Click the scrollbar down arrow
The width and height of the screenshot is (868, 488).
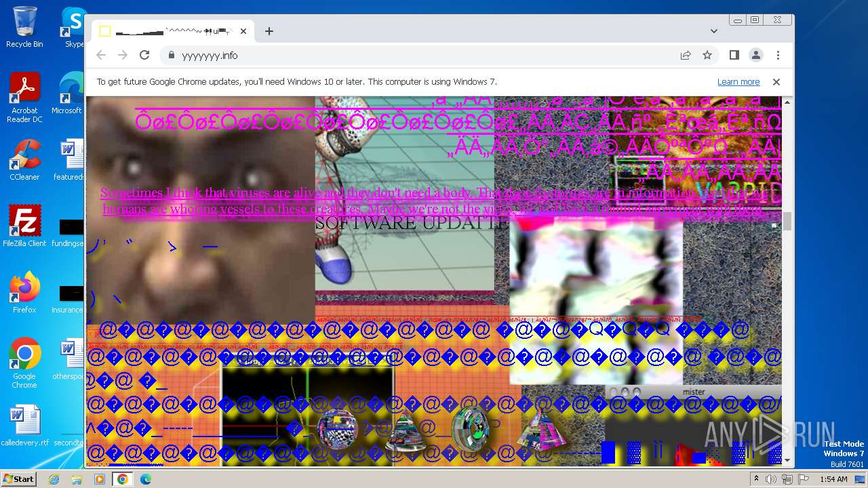pyautogui.click(x=787, y=461)
